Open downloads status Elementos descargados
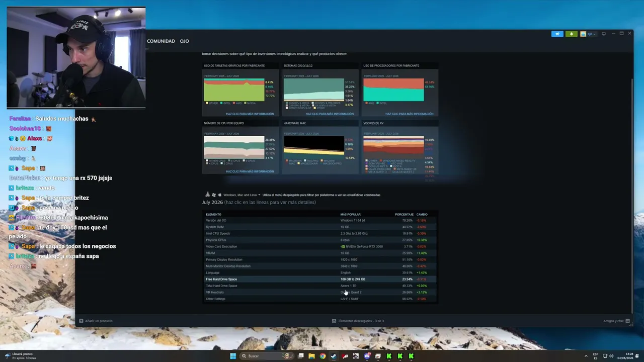 (358, 321)
